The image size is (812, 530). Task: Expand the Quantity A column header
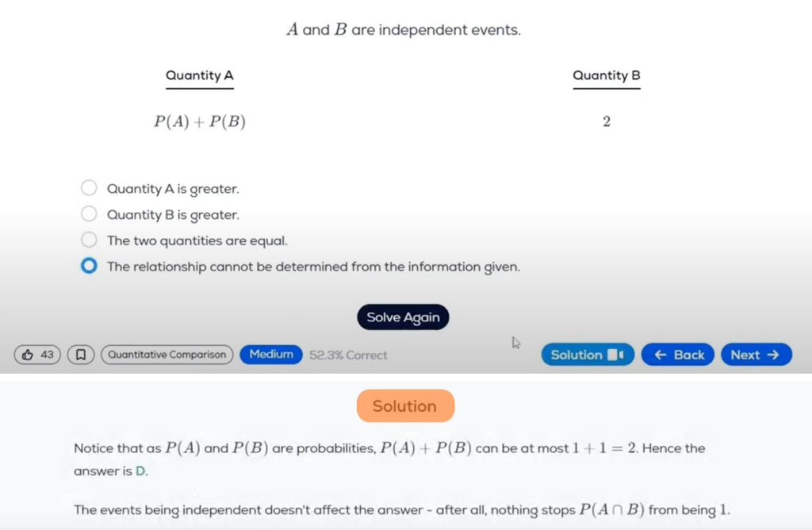(199, 75)
